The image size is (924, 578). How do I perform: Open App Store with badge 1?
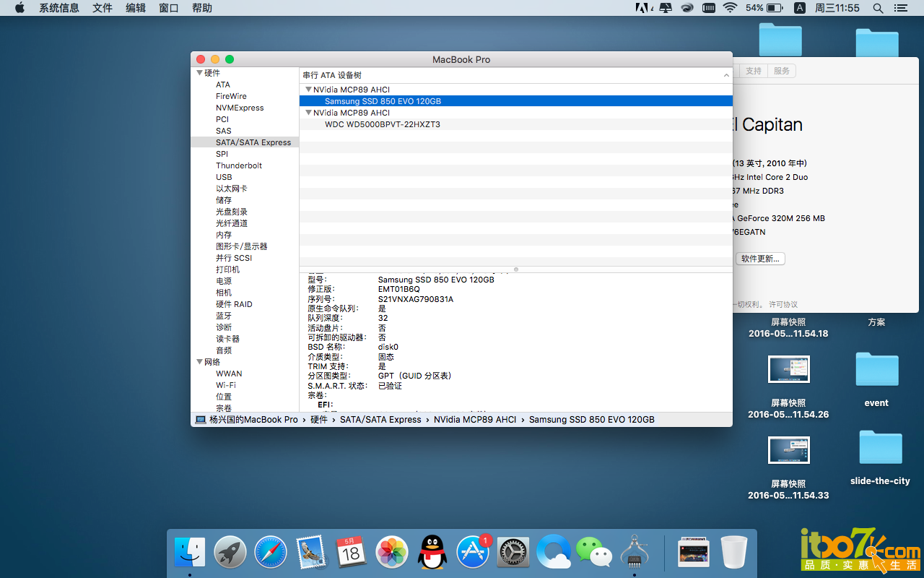point(474,553)
